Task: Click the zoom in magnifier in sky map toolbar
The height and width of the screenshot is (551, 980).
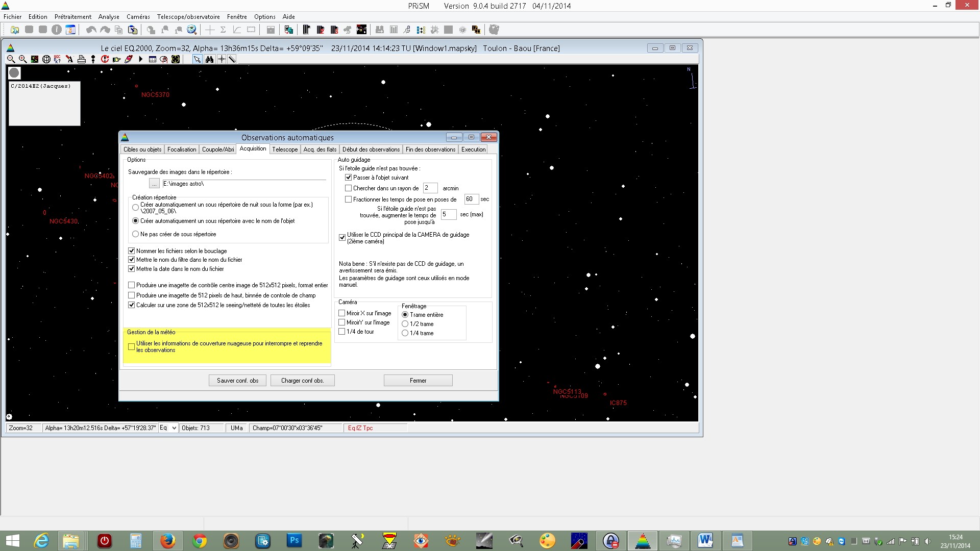Action: click(22, 59)
